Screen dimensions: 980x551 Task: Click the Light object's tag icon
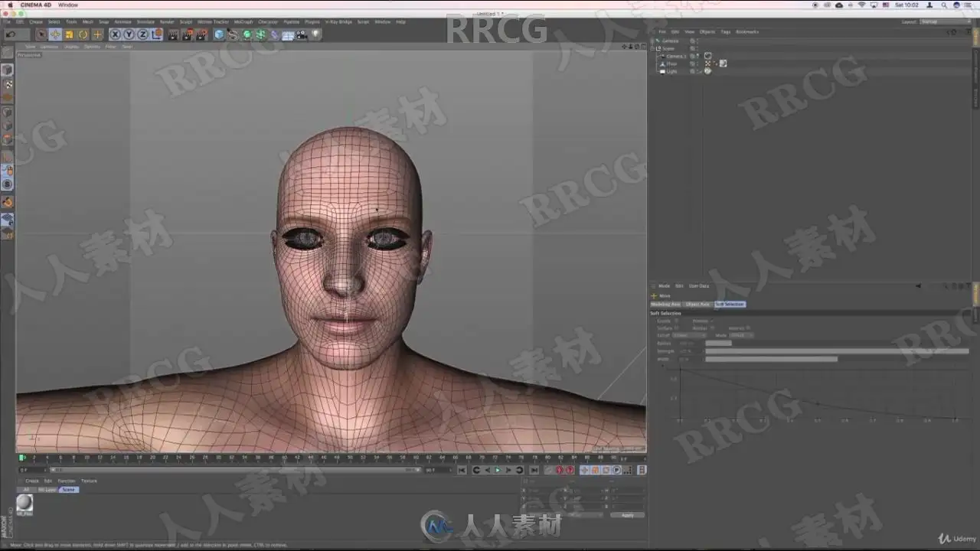coord(707,71)
